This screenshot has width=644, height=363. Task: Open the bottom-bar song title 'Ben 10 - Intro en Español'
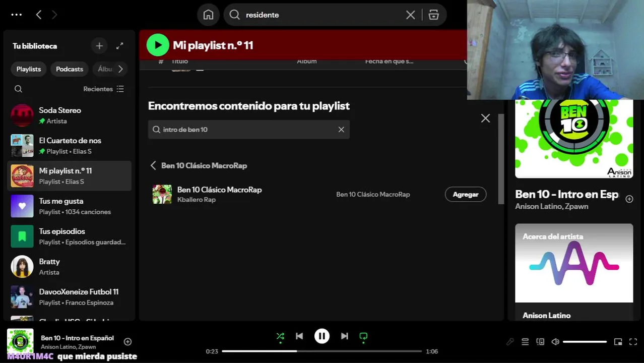pos(77,338)
